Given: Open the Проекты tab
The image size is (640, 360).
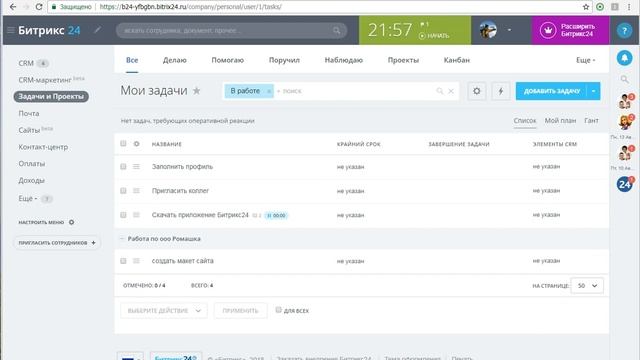Looking at the screenshot, I should click(x=403, y=60).
